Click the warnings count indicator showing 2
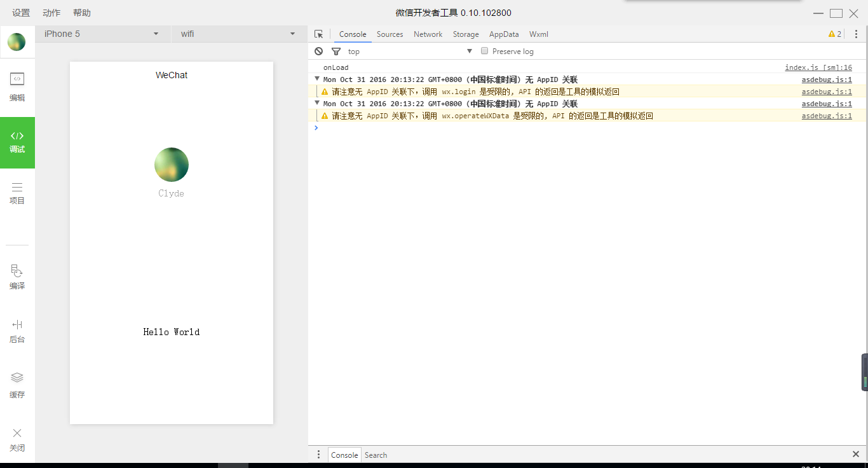The image size is (868, 468). [x=835, y=34]
